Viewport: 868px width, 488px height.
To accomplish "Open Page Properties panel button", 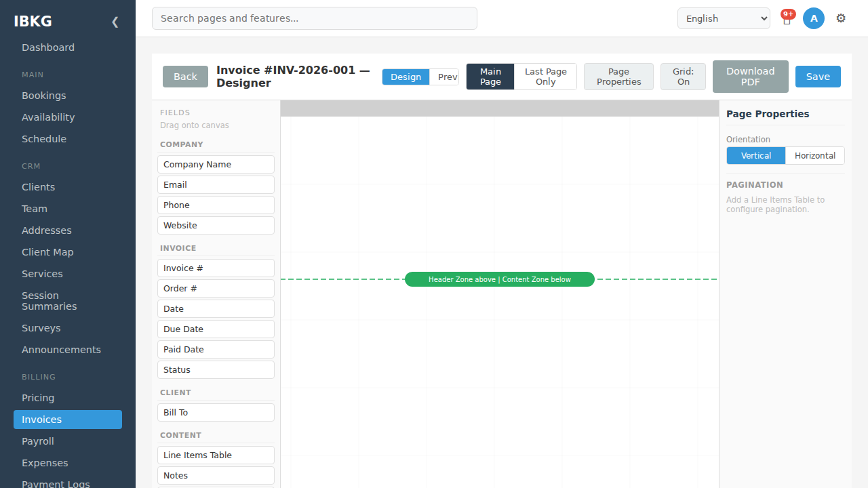I will (x=618, y=77).
